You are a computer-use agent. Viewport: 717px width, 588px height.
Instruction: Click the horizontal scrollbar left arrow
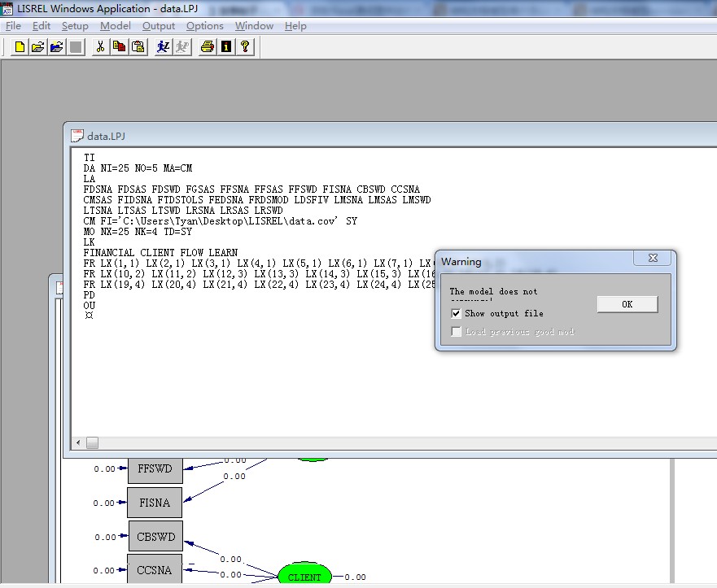coord(79,442)
